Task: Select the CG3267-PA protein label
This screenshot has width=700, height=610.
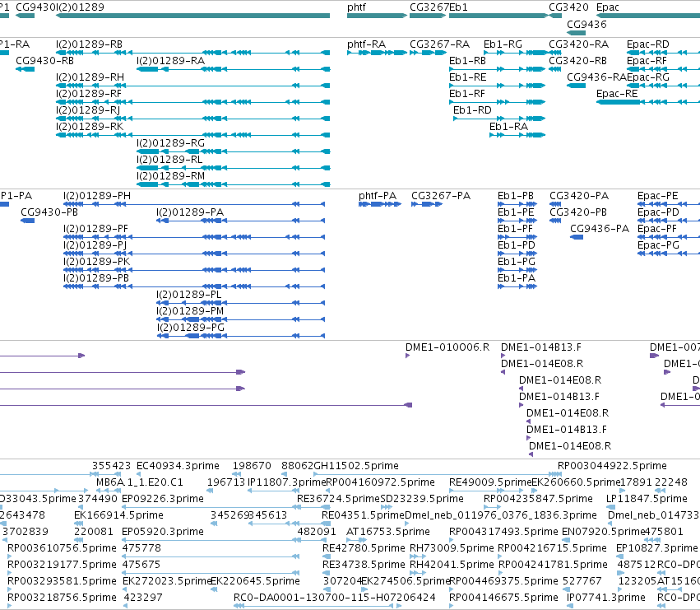Action: pos(441,196)
